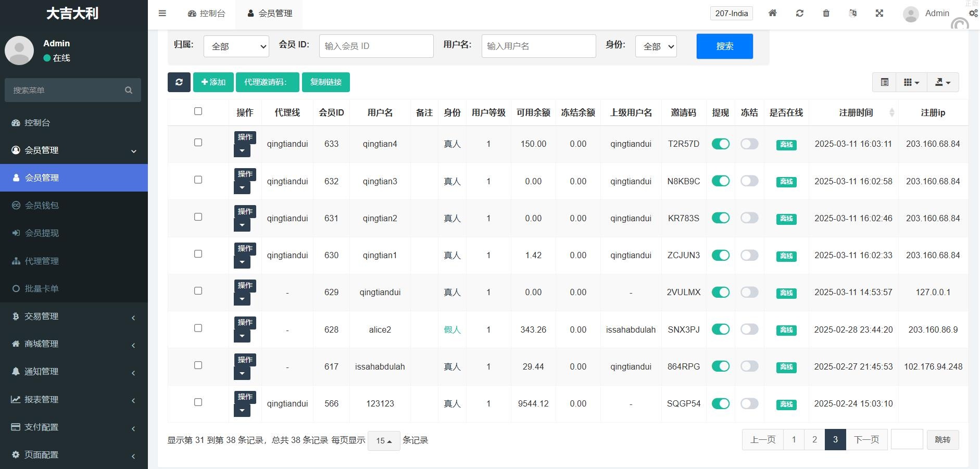Open the 归属 dropdown
980x469 pixels.
click(x=236, y=46)
